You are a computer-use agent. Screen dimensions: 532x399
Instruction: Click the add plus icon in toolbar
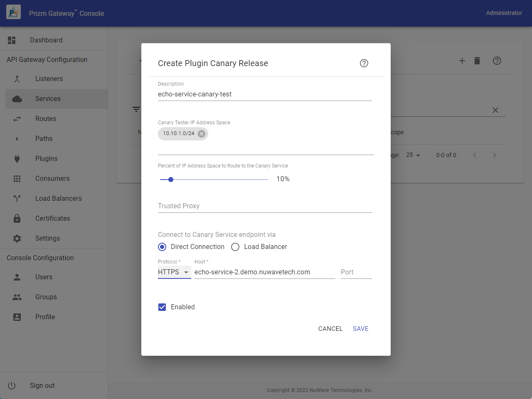point(462,61)
